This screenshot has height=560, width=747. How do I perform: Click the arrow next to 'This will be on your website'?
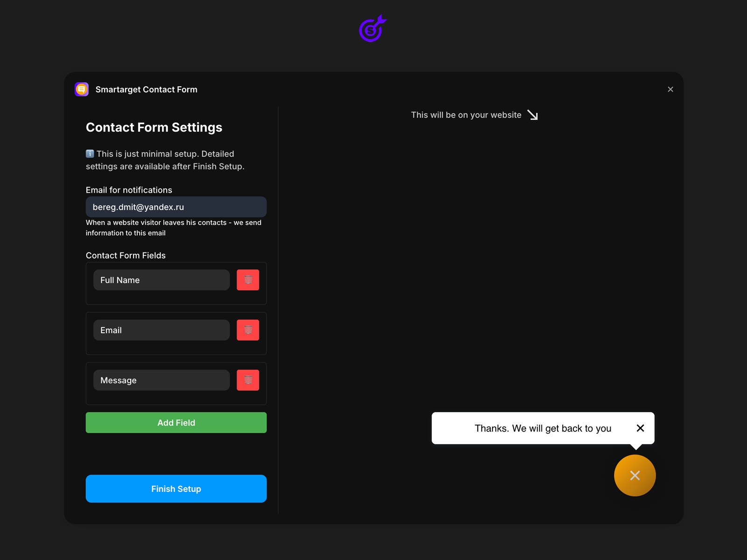click(x=533, y=115)
